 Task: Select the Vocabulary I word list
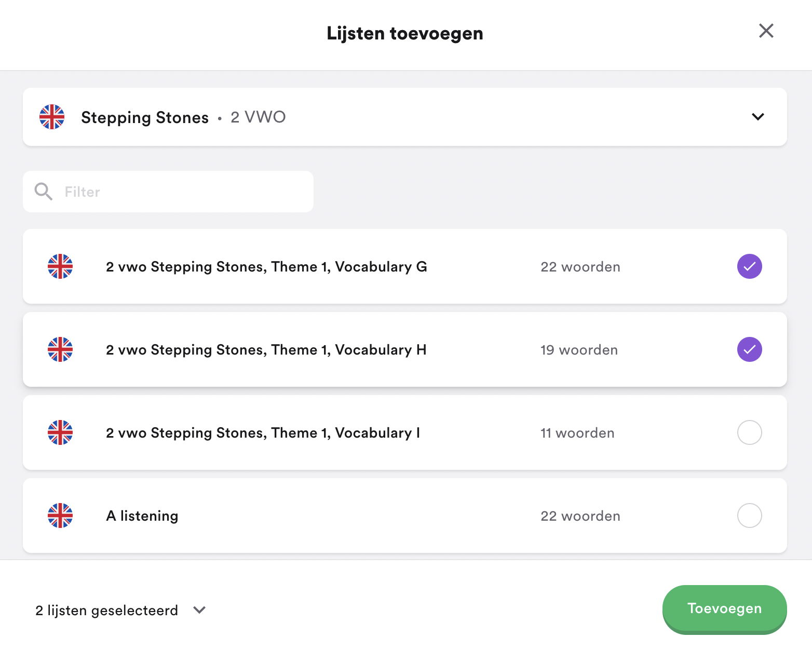749,432
